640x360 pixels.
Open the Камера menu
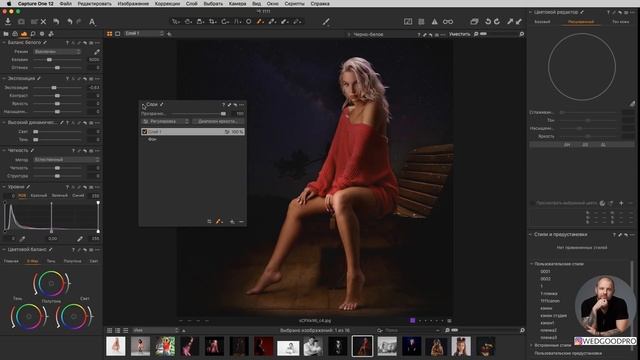coord(237,3)
